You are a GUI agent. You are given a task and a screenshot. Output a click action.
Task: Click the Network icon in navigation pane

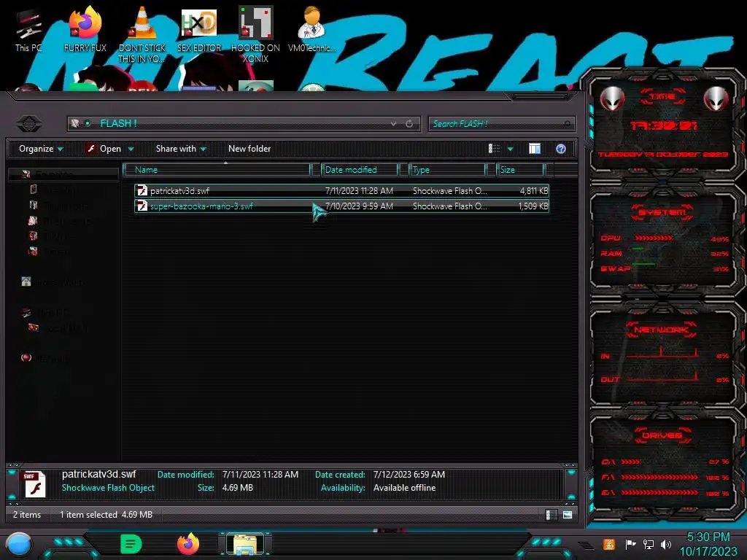pyautogui.click(x=26, y=357)
